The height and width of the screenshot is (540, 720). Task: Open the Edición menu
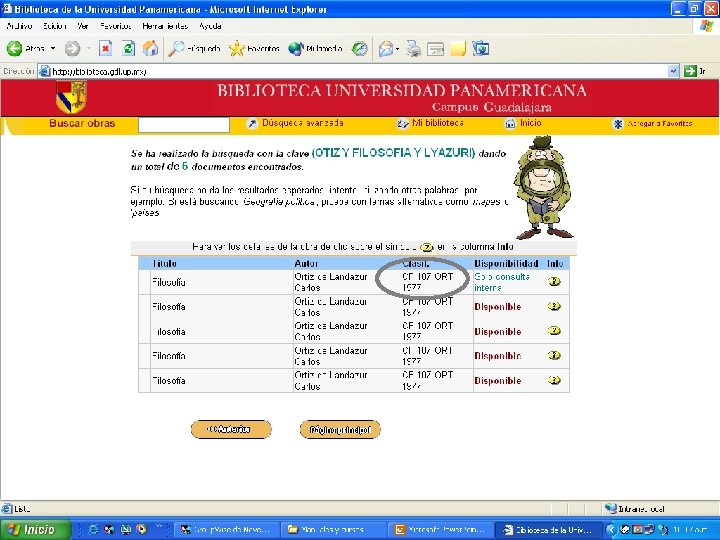[x=55, y=26]
